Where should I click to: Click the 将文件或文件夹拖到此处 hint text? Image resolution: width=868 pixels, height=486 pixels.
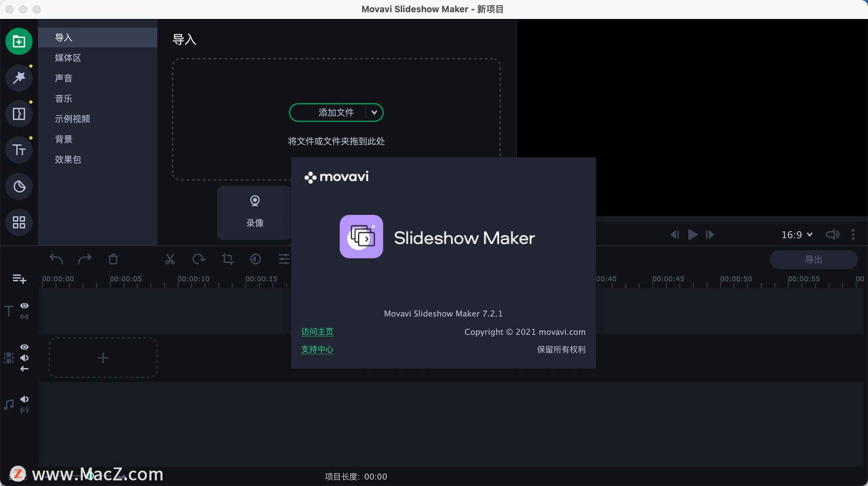coord(336,141)
